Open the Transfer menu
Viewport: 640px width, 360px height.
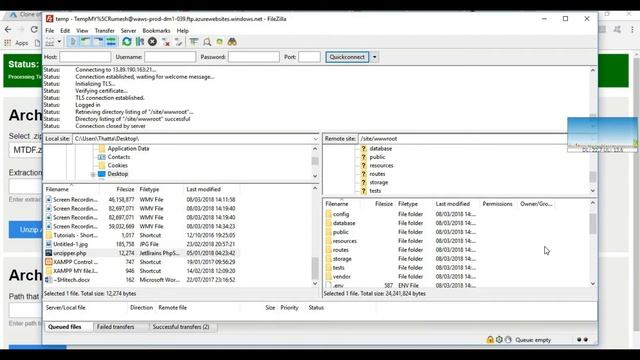104,31
